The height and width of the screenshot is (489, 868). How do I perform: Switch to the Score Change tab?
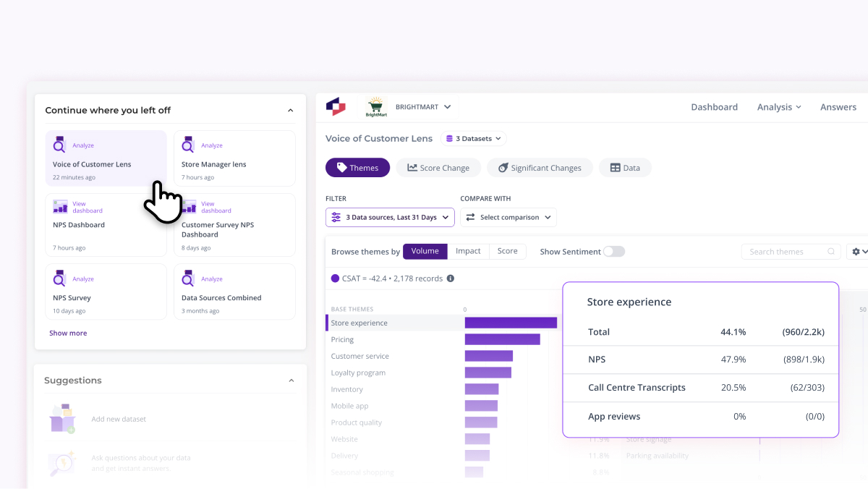(438, 168)
